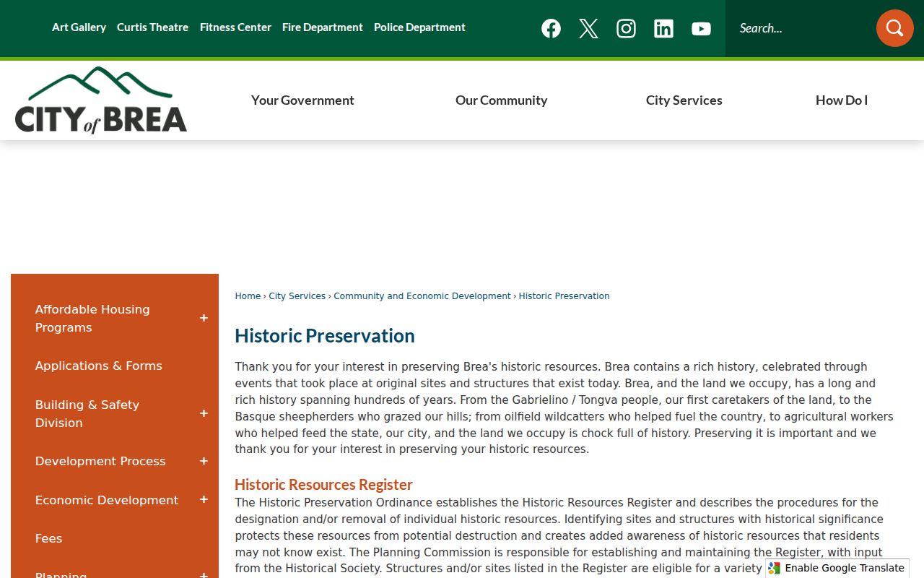
Task: Open the X (Twitter) social icon
Action: [588, 28]
